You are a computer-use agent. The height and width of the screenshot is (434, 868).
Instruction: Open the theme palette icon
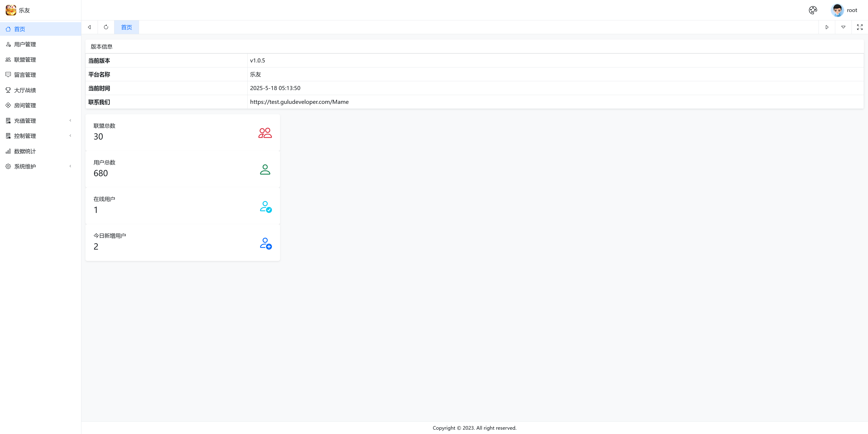pos(813,10)
